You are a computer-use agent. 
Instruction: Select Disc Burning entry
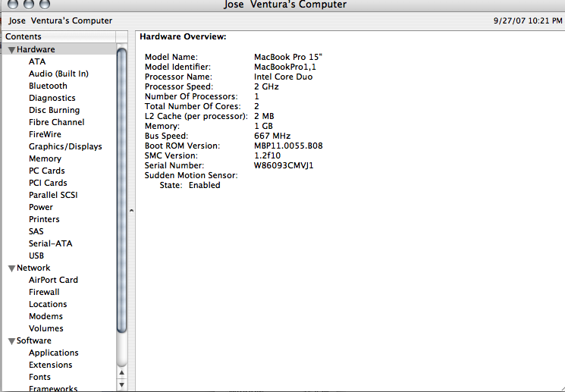[x=54, y=110]
